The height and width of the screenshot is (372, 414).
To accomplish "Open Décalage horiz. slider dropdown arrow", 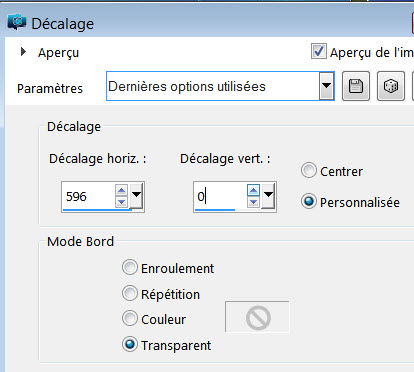I will pyautogui.click(x=137, y=195).
